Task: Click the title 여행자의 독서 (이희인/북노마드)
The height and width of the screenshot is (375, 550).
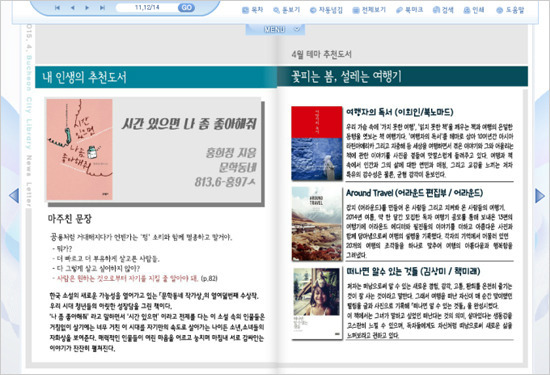Action: click(x=400, y=112)
